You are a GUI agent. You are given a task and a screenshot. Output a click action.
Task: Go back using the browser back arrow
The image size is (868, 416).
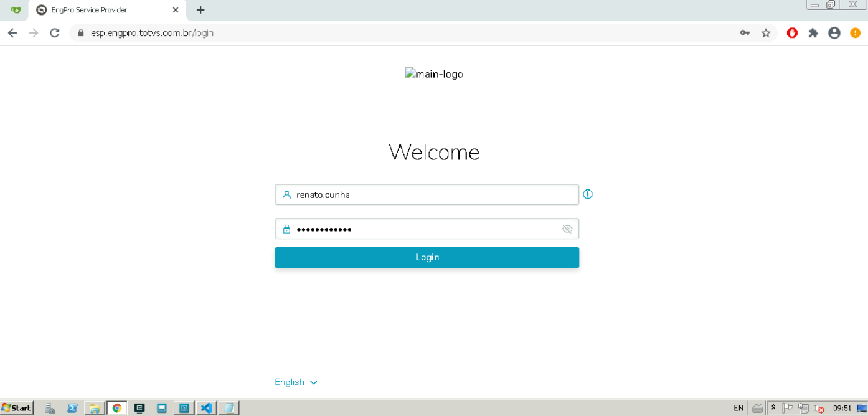[12, 33]
